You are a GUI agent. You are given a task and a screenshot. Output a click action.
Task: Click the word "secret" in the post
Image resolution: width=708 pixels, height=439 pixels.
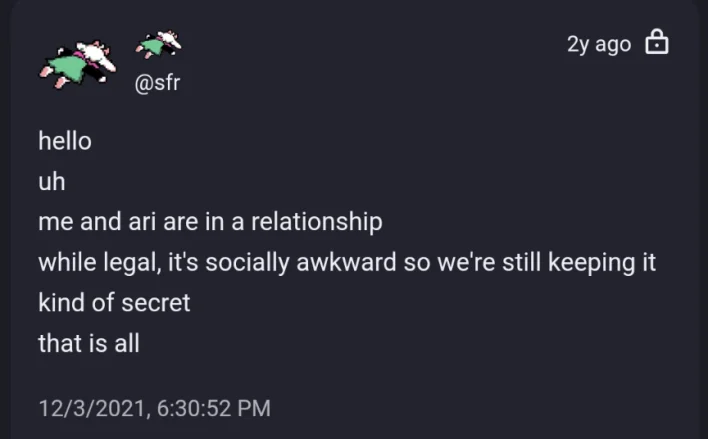(x=155, y=303)
